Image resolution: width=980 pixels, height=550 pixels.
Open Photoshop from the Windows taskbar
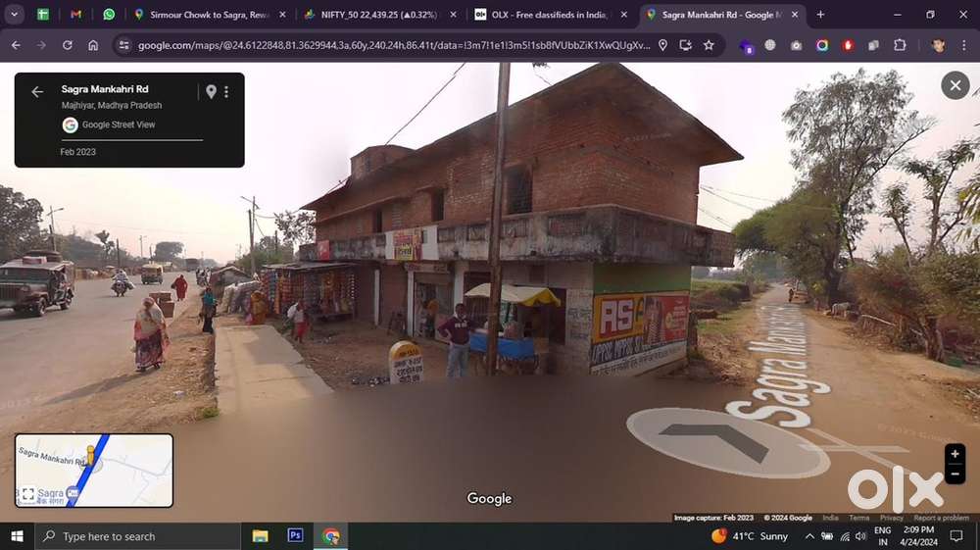pyautogui.click(x=295, y=536)
